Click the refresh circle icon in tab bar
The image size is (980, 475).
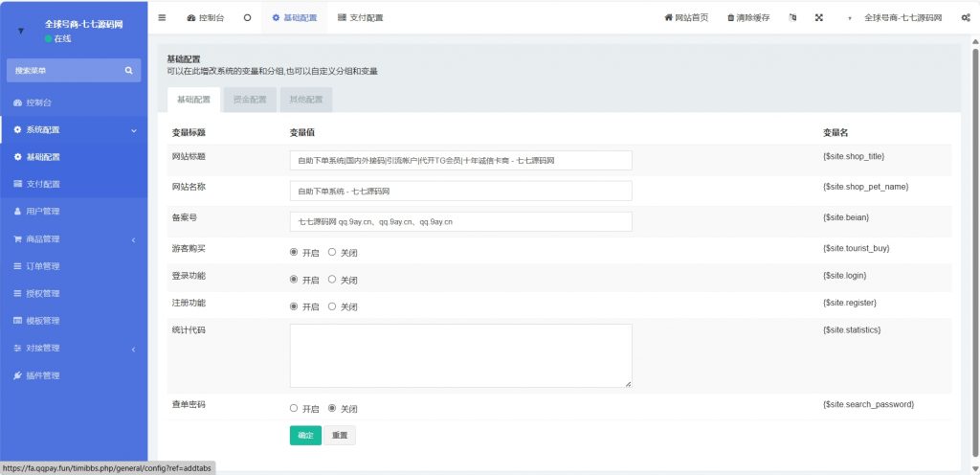point(247,18)
